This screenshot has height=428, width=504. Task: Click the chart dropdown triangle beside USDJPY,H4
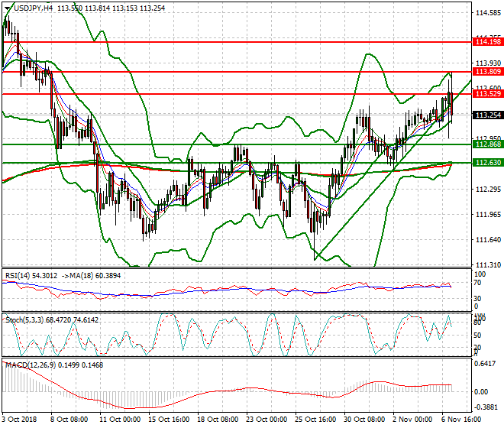click(7, 8)
